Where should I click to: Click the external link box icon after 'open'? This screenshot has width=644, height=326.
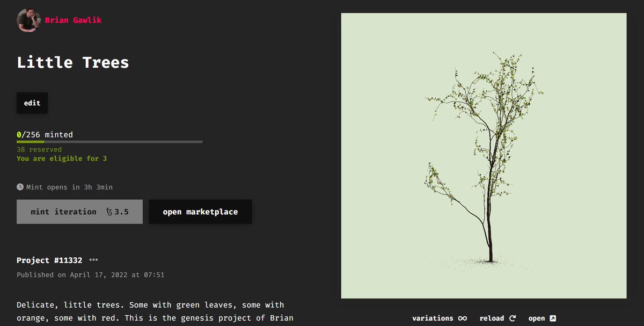click(x=553, y=317)
